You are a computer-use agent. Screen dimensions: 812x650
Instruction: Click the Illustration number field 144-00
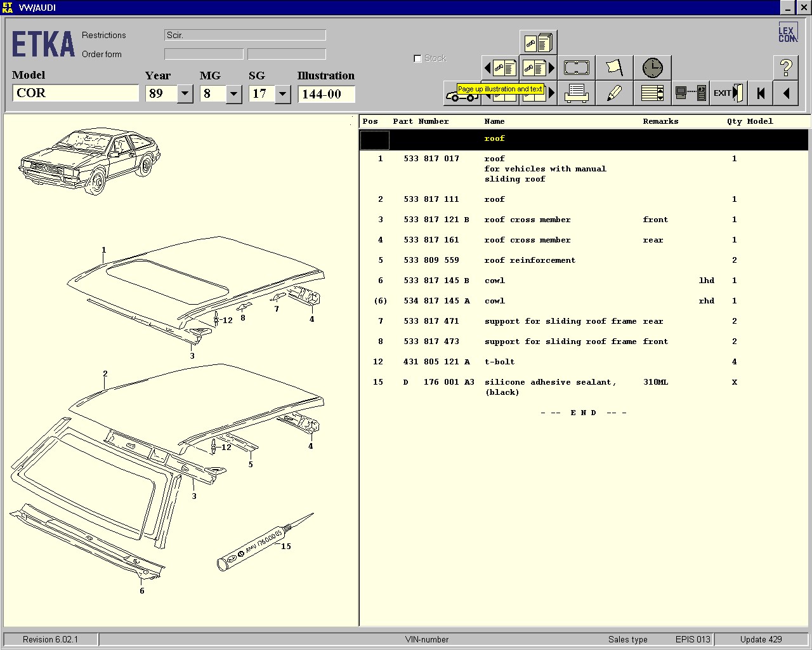(325, 94)
